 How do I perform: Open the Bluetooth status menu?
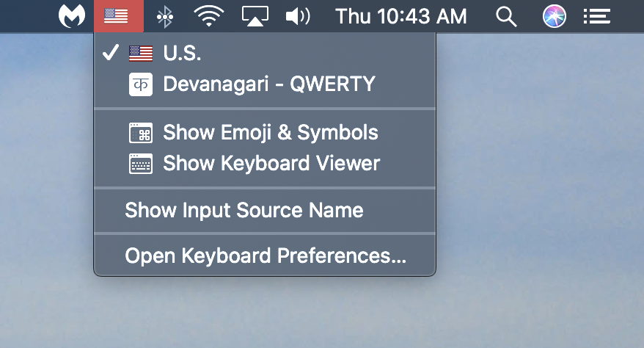(x=165, y=16)
